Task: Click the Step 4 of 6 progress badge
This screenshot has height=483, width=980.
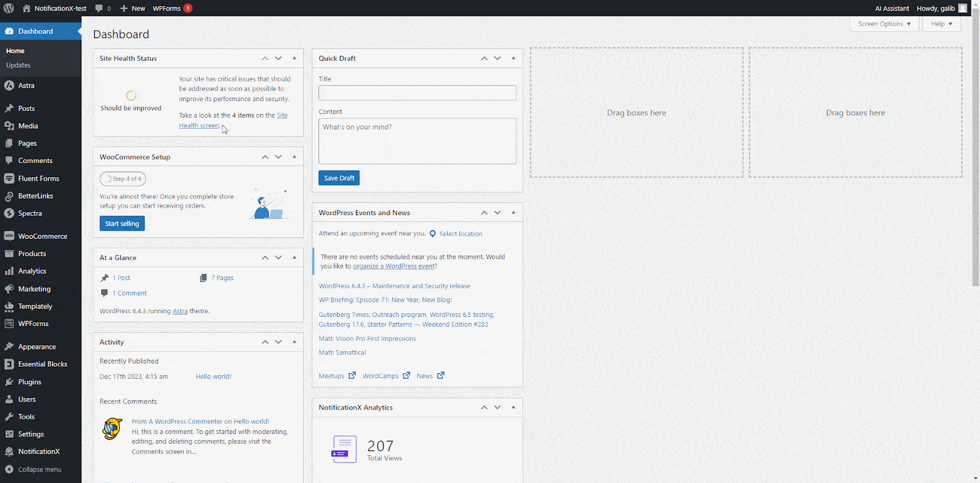Action: tap(123, 179)
